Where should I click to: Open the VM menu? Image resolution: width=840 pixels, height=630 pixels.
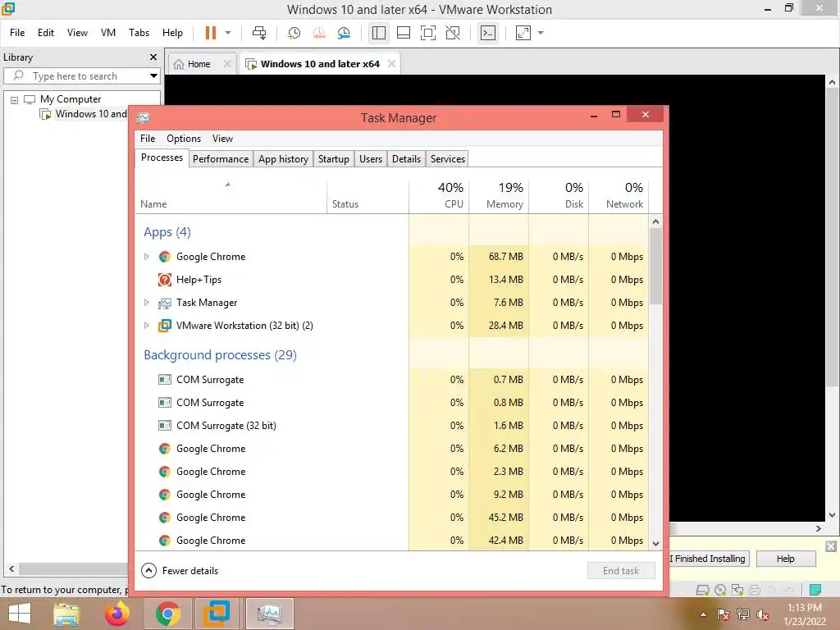(108, 33)
